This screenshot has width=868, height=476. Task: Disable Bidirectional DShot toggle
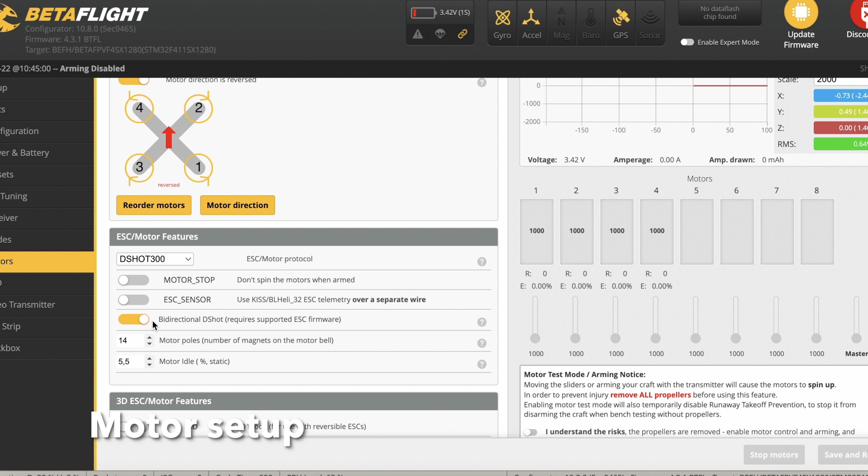coord(134,319)
